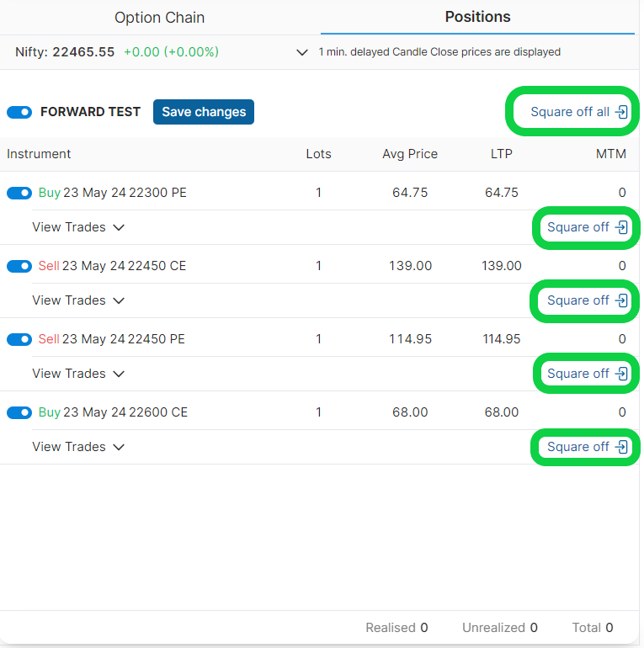Viewport: 644px width, 648px height.
Task: Expand View Trades for 22450 CE
Action: coord(78,300)
